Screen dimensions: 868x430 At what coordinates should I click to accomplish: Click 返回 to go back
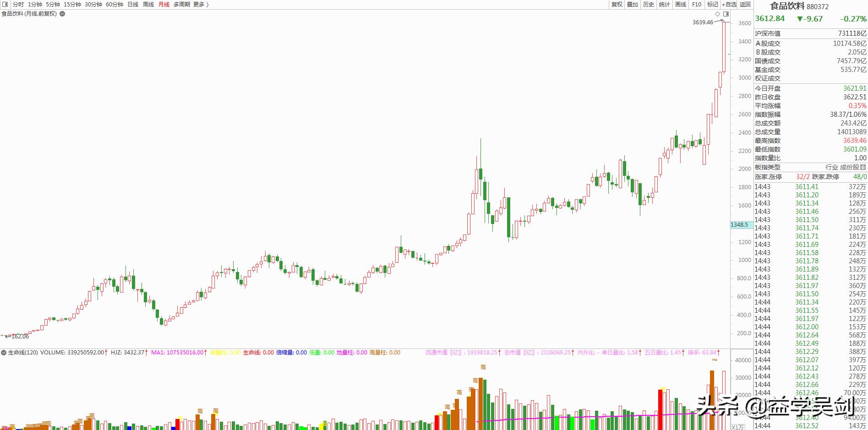pyautogui.click(x=745, y=4)
